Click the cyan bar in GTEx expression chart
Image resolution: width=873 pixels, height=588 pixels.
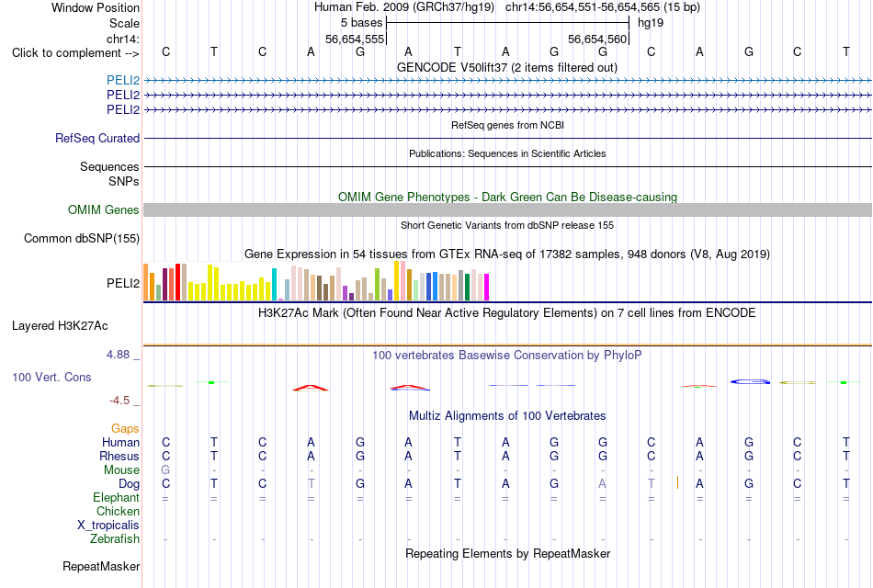(275, 285)
